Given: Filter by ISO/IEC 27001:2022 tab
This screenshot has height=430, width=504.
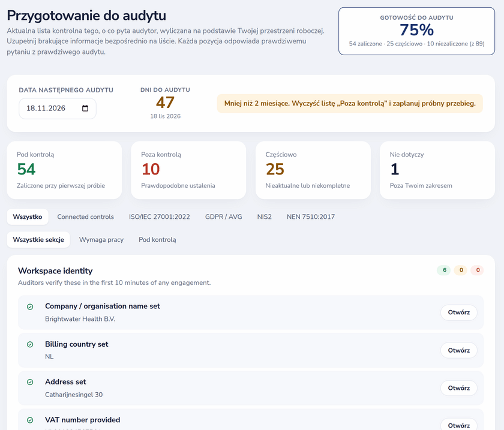Looking at the screenshot, I should click(160, 217).
